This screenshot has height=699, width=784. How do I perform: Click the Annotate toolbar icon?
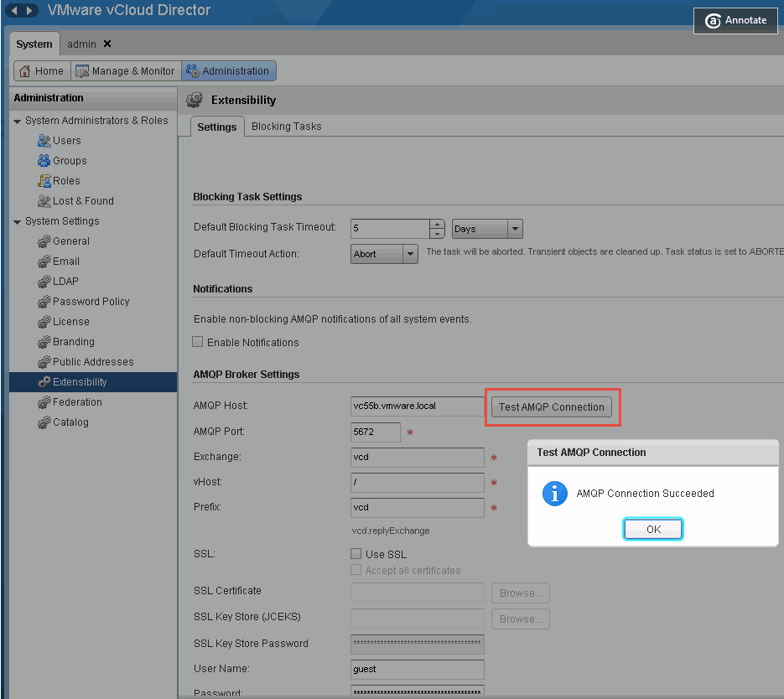[x=714, y=21]
